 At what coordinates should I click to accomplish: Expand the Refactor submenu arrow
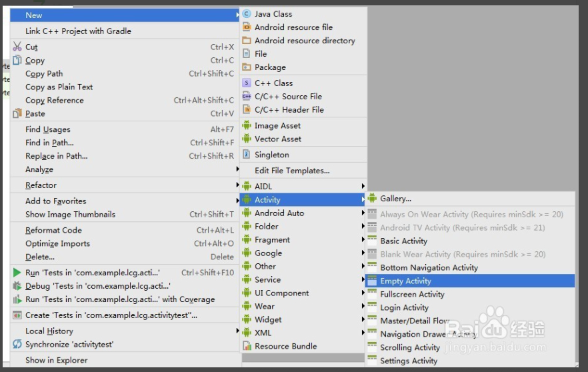[x=237, y=185]
